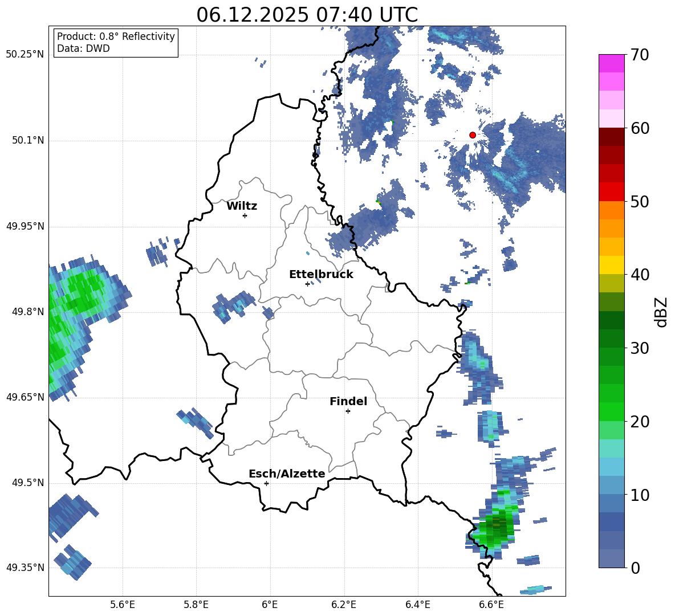
Task: Click the 5.6°E longitude label
Action: pos(123,605)
